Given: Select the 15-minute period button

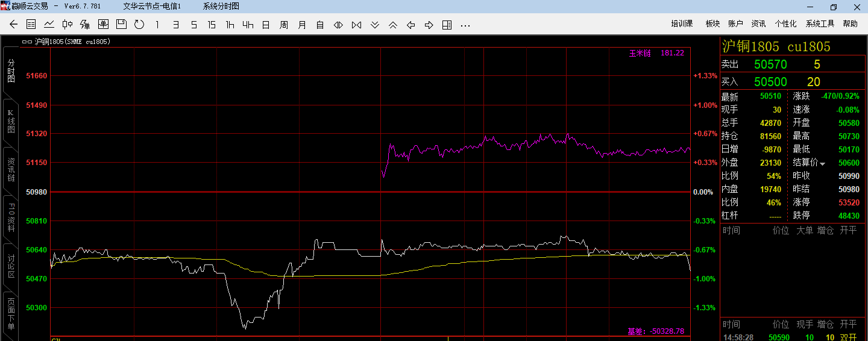Looking at the screenshot, I should (x=212, y=25).
